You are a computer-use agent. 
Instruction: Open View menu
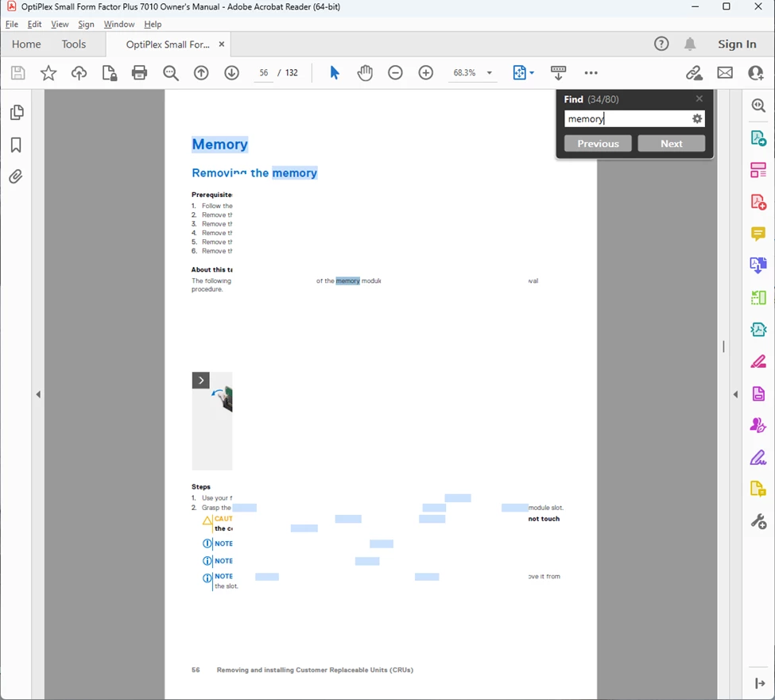tap(60, 24)
